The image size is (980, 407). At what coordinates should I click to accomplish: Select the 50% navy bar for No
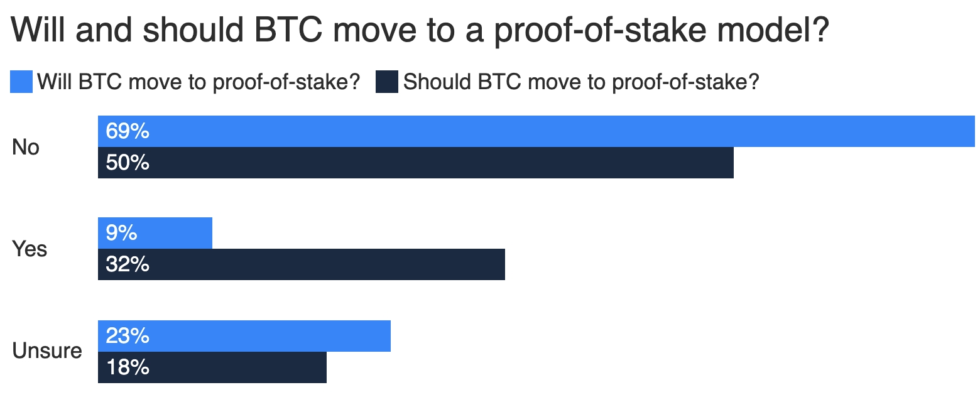pos(416,163)
